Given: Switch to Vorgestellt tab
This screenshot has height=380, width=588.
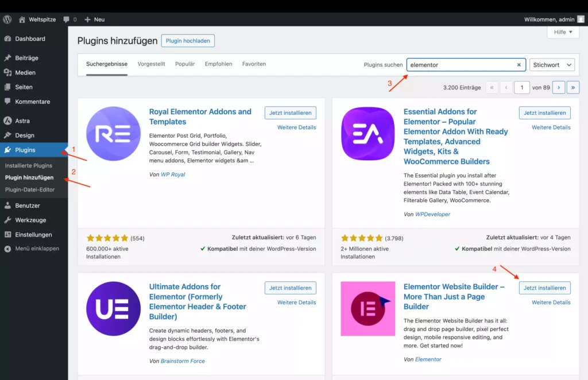Looking at the screenshot, I should (x=151, y=64).
